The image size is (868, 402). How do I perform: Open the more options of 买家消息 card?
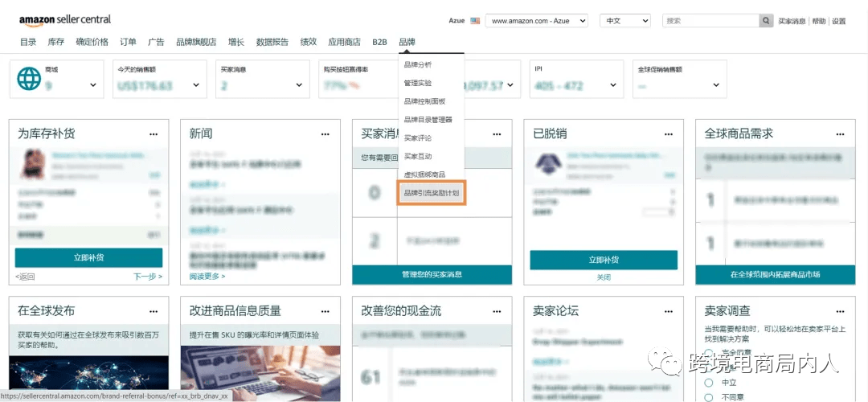click(497, 134)
